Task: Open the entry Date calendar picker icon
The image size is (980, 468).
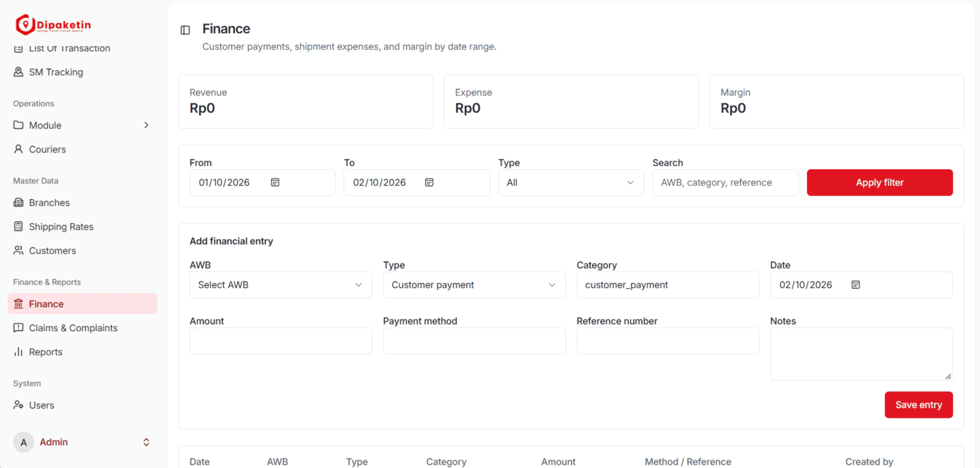Action: click(x=856, y=285)
